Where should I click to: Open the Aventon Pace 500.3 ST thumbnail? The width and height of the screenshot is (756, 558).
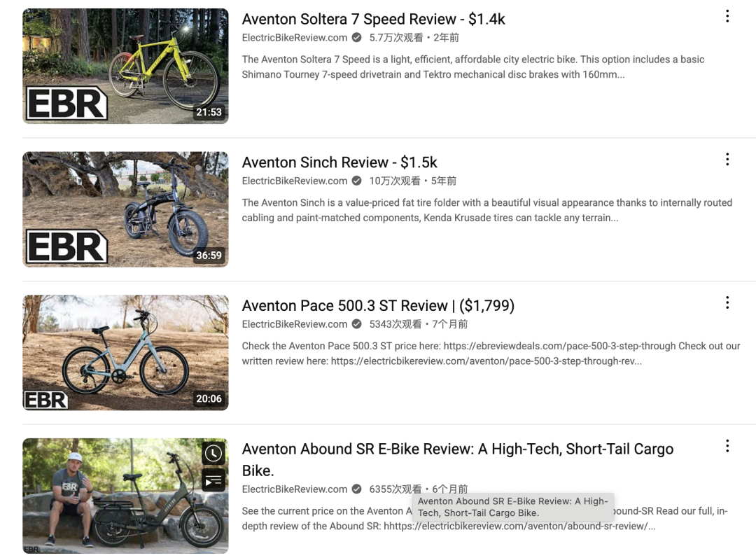pos(125,353)
